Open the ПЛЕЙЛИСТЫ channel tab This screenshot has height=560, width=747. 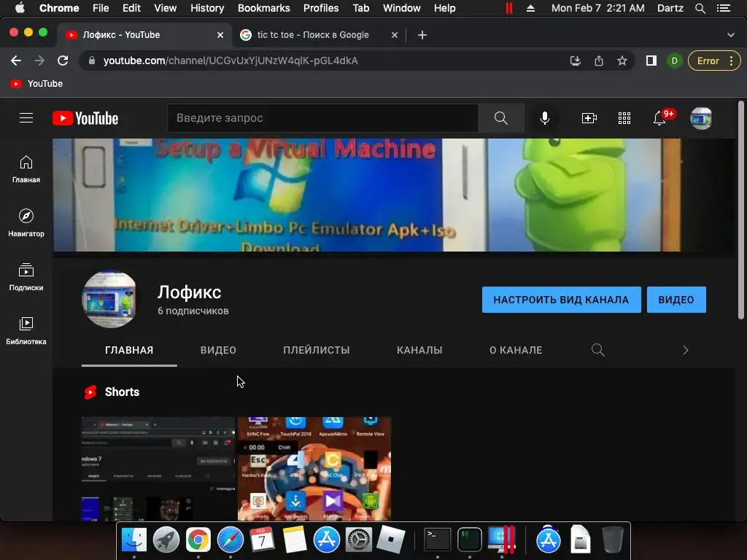tap(317, 350)
